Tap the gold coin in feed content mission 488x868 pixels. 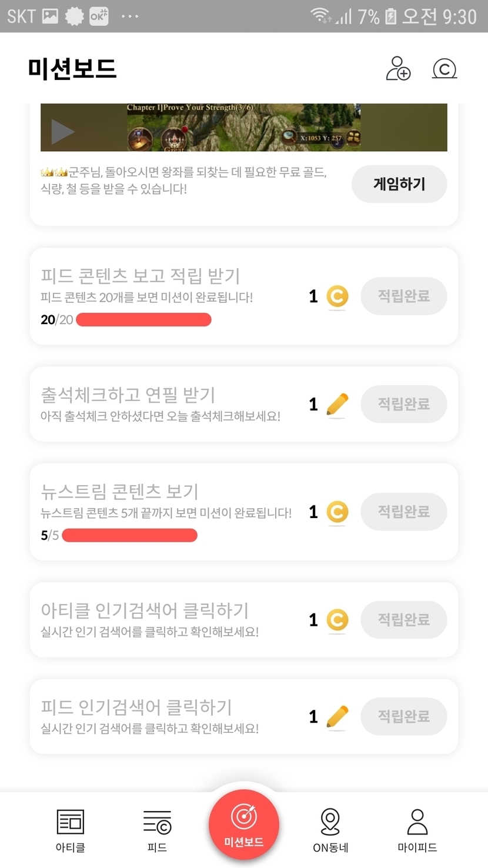[337, 296]
